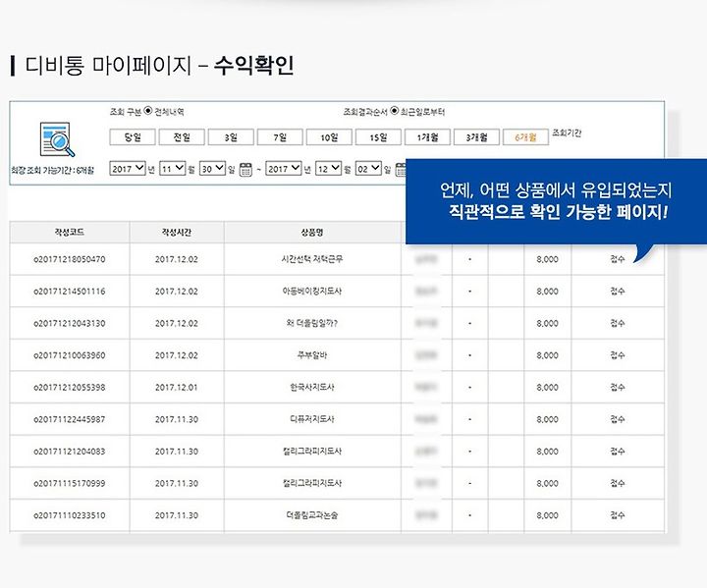This screenshot has width=707, height=588.
Task: Click the 조회기간 label
Action: [x=567, y=133]
